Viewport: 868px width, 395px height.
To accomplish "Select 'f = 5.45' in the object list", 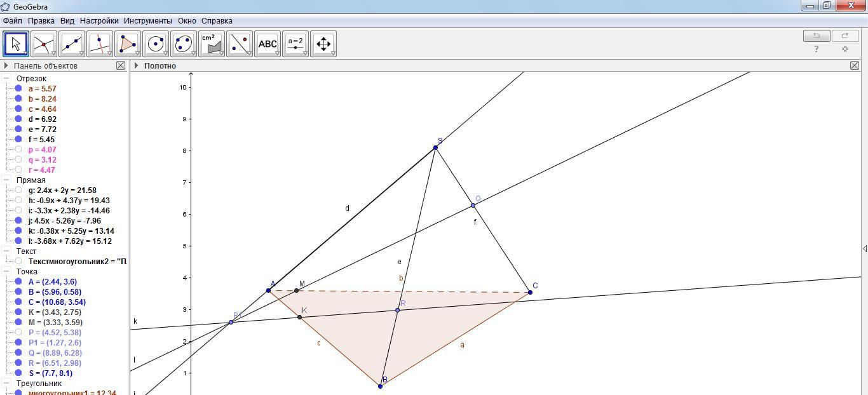I will [42, 140].
